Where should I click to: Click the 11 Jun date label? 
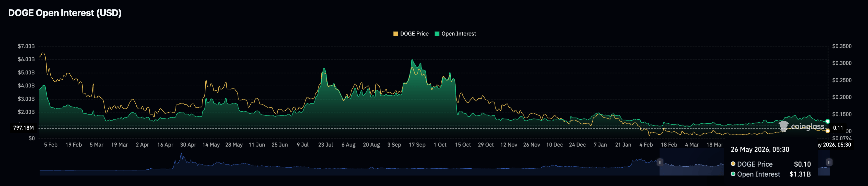point(257,145)
